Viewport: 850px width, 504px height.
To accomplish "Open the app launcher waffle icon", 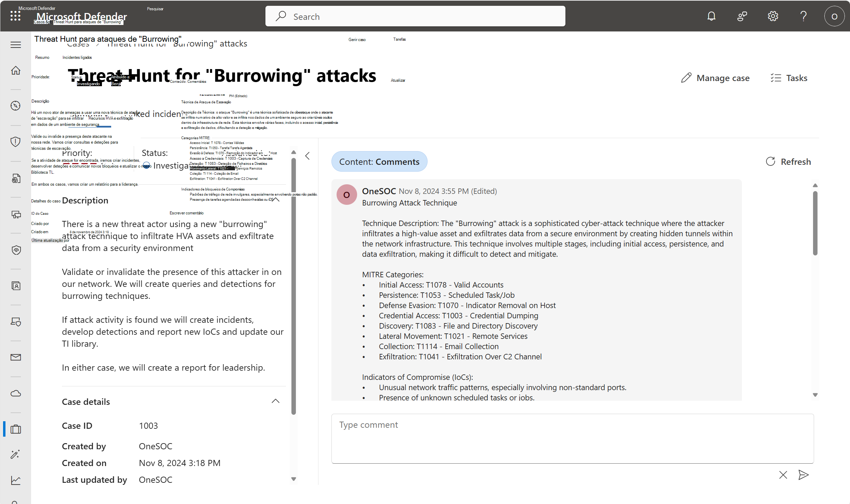I will click(15, 16).
